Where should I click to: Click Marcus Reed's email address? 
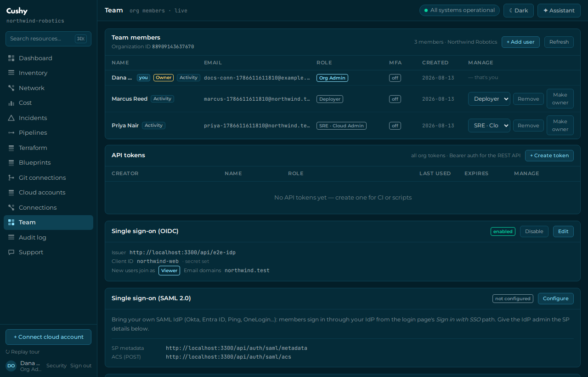point(257,99)
